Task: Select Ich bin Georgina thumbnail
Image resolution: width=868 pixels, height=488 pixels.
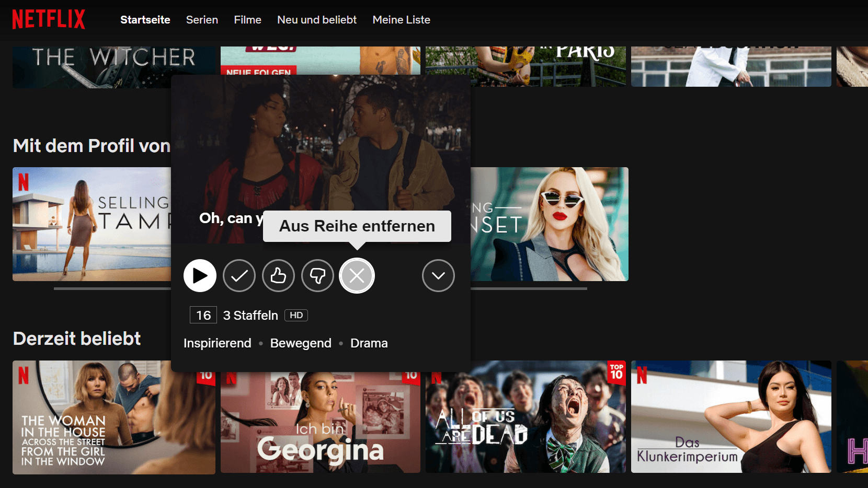Action: point(320,423)
